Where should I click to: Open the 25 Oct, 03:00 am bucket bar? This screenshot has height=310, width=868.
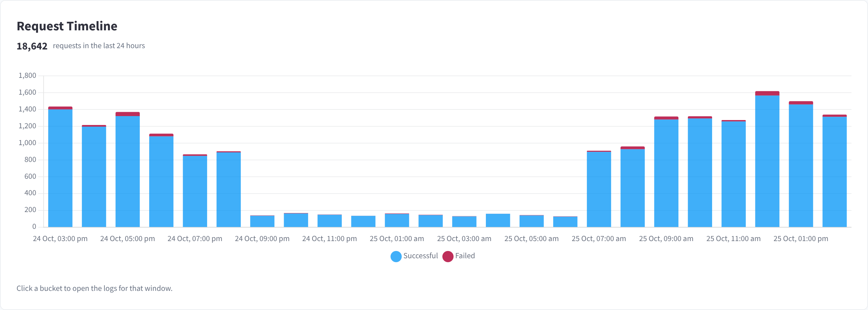pyautogui.click(x=464, y=222)
